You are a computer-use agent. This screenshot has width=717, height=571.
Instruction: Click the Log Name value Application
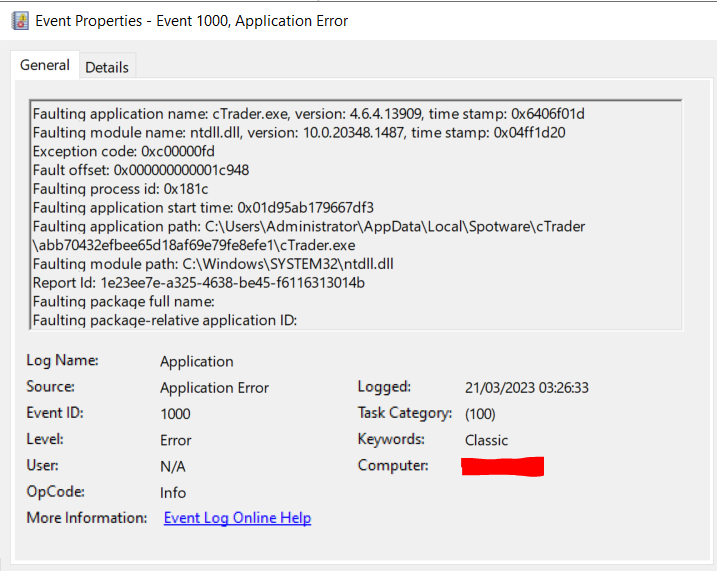pos(197,362)
